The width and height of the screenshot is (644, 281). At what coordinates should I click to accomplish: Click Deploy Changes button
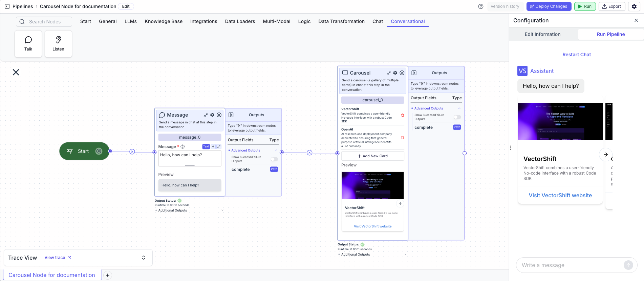(549, 6)
